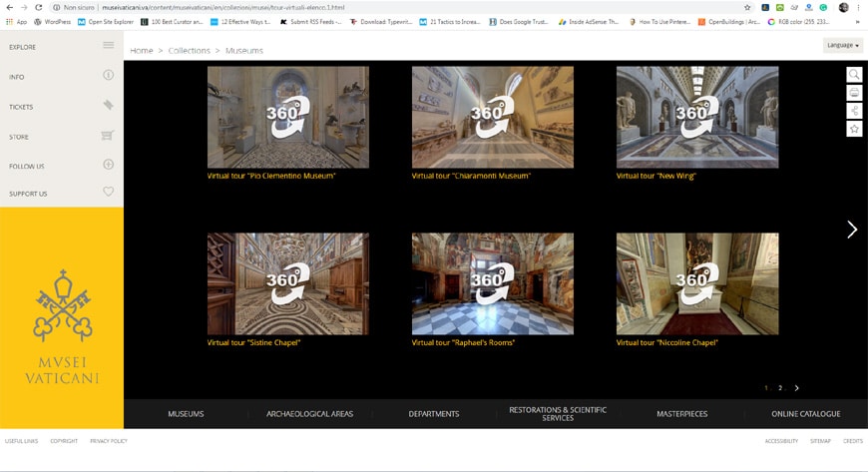Open Virtual tour "Pio Clementino Museum" link
868x472 pixels.
click(x=271, y=176)
